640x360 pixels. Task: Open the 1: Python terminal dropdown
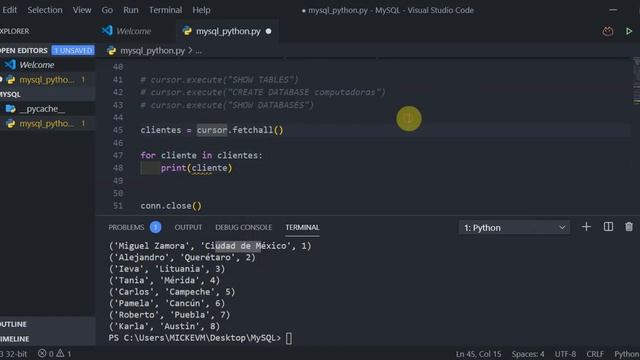(514, 228)
